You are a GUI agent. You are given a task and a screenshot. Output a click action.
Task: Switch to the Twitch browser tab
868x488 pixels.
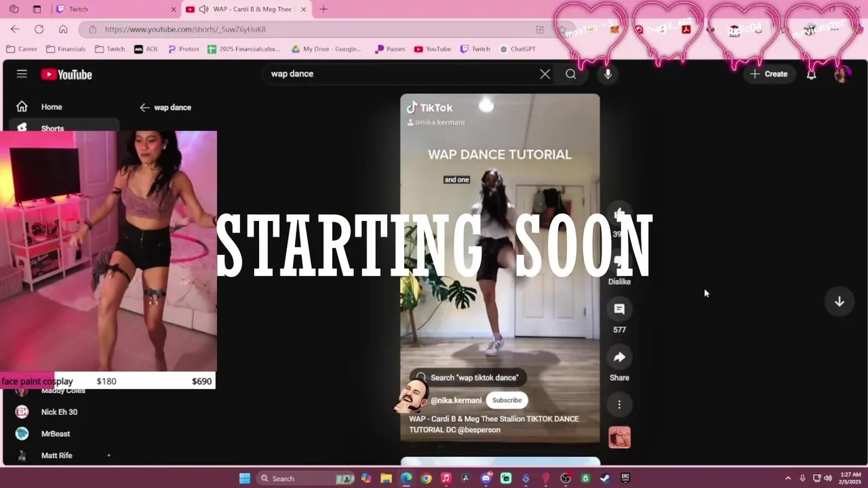[x=115, y=9]
